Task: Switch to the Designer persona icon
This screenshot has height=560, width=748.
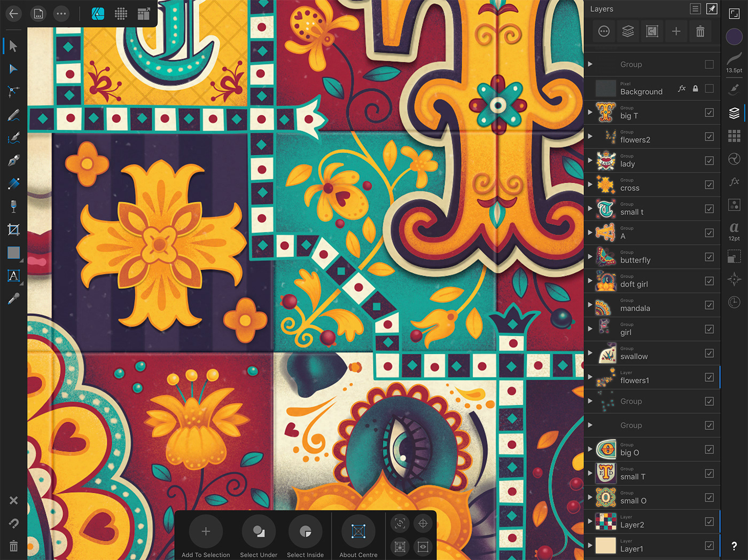Action: tap(98, 14)
